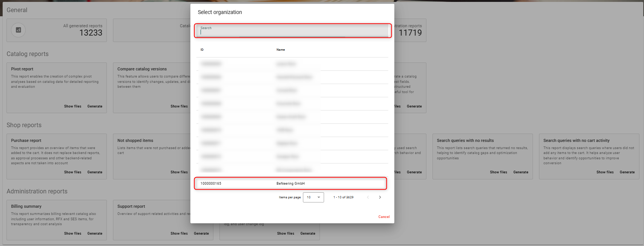Open the Items per page dropdown
Image resolution: width=644 pixels, height=246 pixels.
pyautogui.click(x=313, y=197)
